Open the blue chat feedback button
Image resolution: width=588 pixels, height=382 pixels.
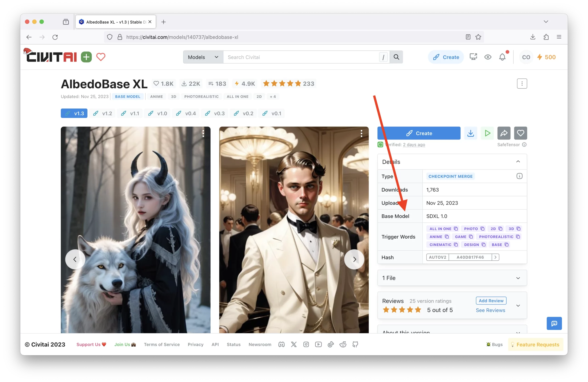click(554, 323)
